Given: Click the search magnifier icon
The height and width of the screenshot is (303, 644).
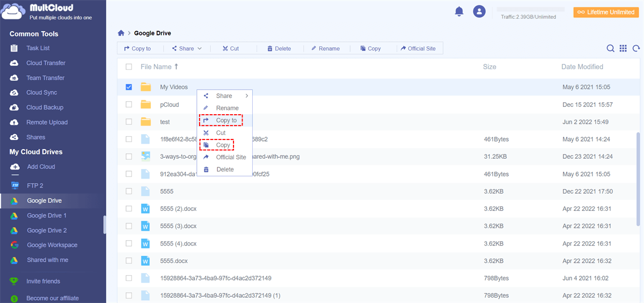Looking at the screenshot, I should tap(610, 48).
